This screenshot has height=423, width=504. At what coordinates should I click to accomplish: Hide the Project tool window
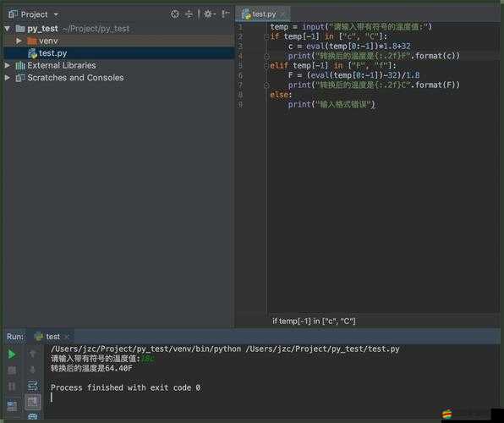(x=226, y=14)
